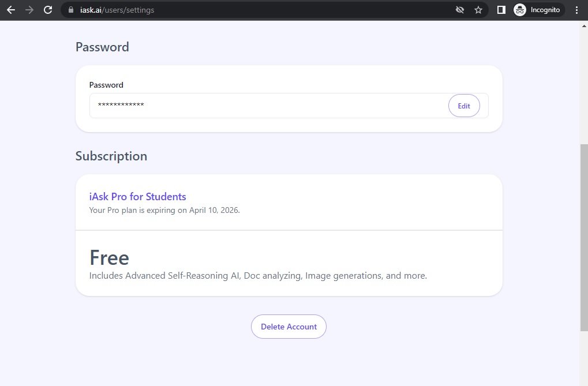The width and height of the screenshot is (588, 386).
Task: Click the browser forward arrow
Action: [x=29, y=10]
